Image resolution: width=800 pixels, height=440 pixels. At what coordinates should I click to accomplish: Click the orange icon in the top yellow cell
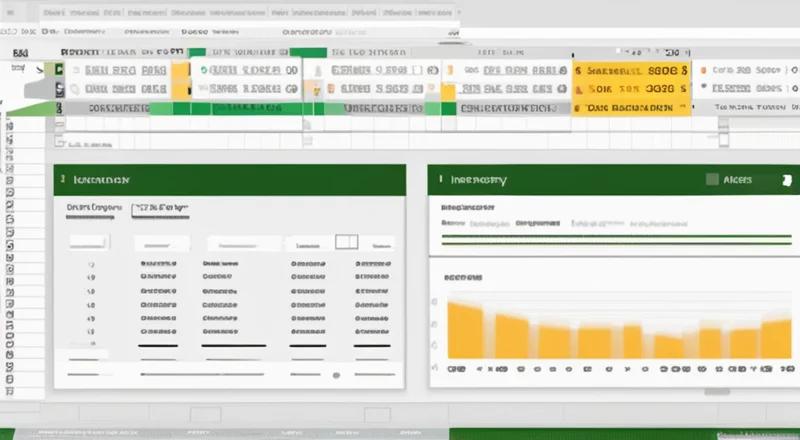pos(579,72)
